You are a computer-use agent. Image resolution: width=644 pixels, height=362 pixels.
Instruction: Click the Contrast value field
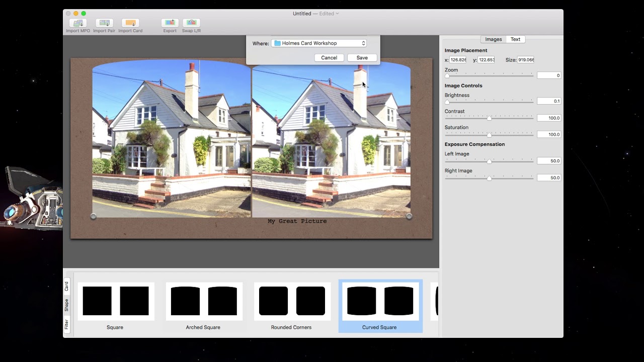pos(549,118)
